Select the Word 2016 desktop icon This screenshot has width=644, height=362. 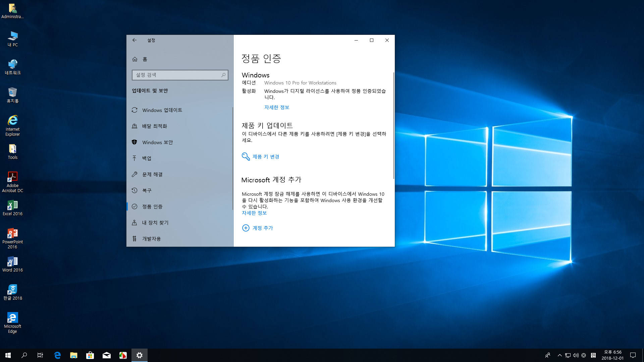(x=12, y=264)
